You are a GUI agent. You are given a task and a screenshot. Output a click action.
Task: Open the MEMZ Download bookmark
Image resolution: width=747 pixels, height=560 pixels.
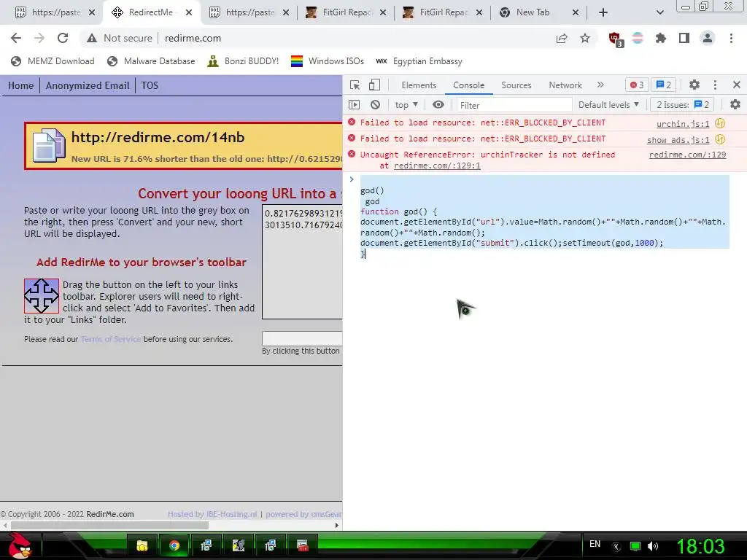click(53, 61)
